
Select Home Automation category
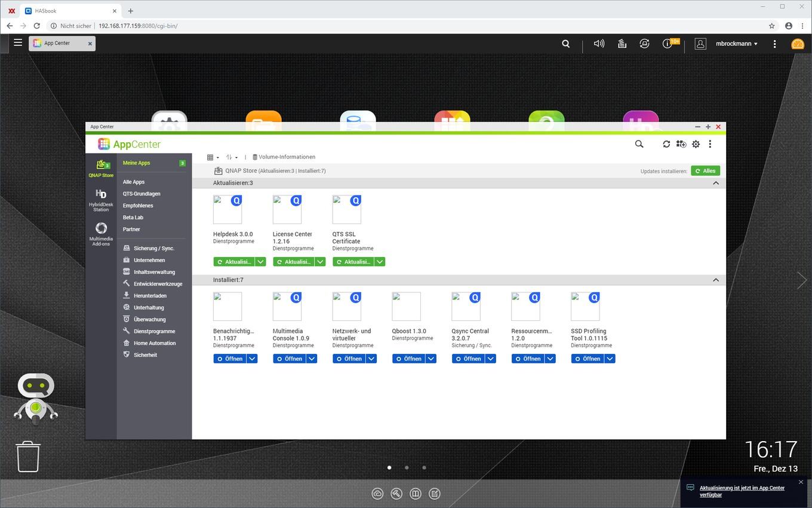coord(154,343)
